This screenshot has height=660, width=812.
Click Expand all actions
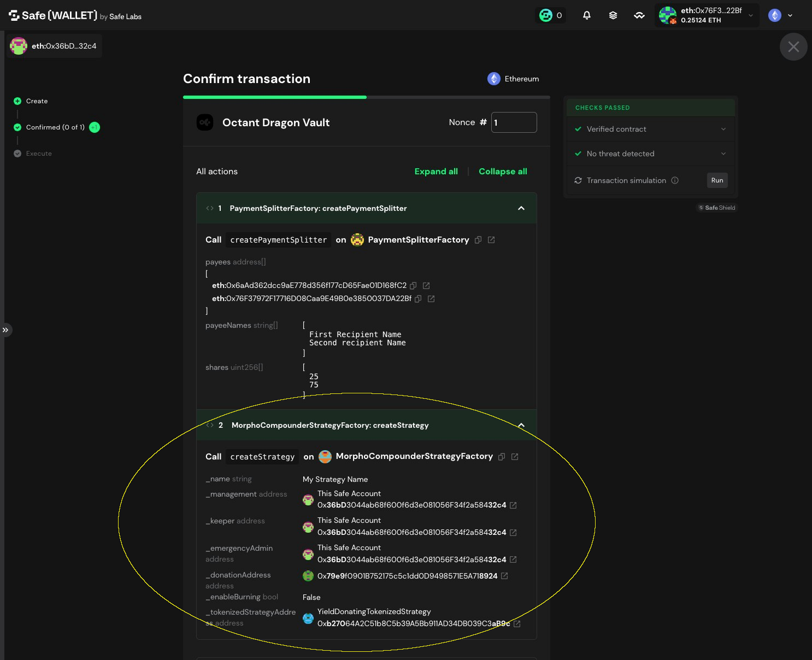pos(436,172)
